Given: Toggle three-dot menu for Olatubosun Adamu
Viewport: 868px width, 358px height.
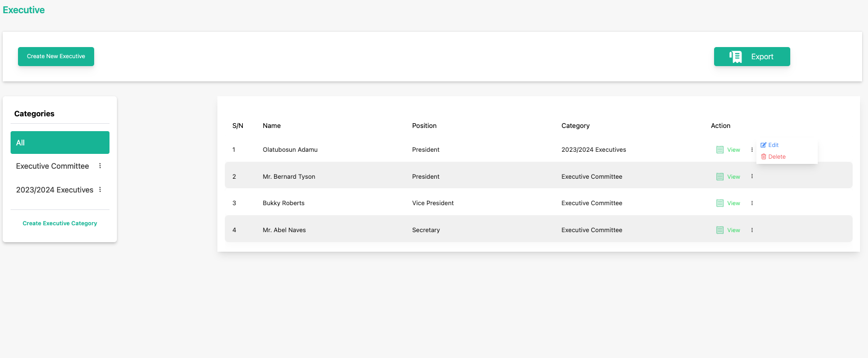Looking at the screenshot, I should (x=752, y=150).
